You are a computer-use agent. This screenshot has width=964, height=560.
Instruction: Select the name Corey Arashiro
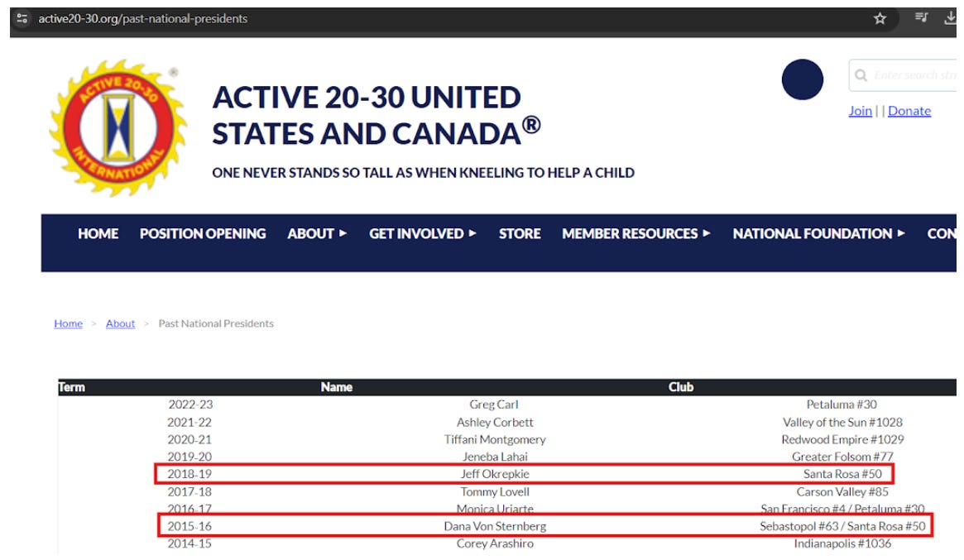[495, 543]
